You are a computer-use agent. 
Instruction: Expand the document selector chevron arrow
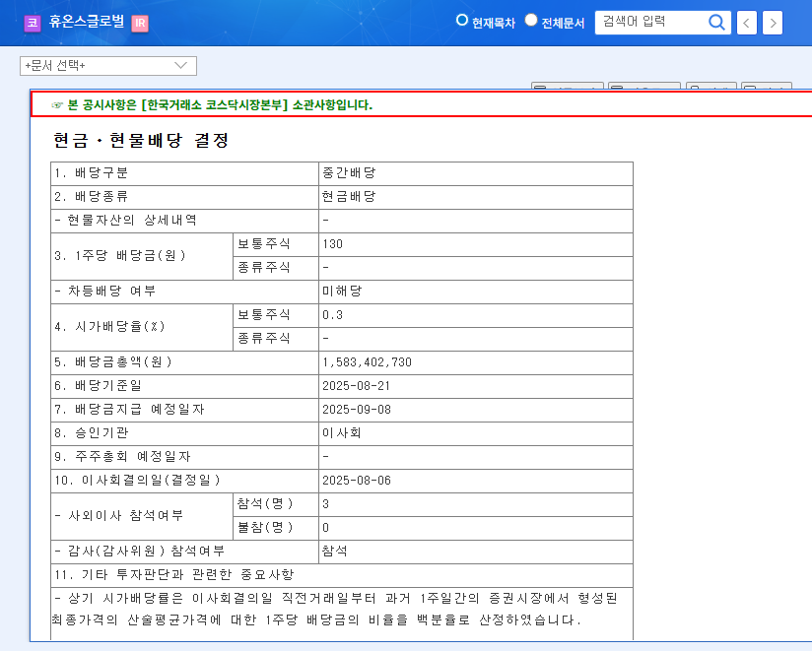180,66
